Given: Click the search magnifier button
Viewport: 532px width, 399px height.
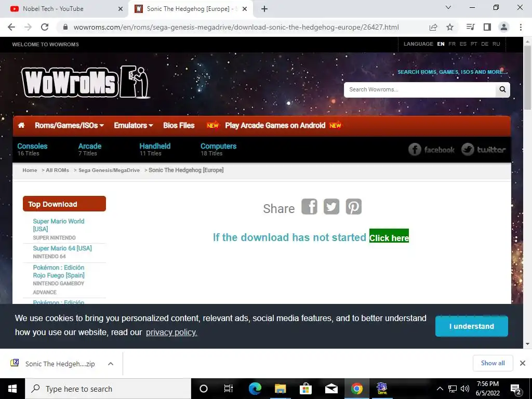Looking at the screenshot, I should 502,89.
